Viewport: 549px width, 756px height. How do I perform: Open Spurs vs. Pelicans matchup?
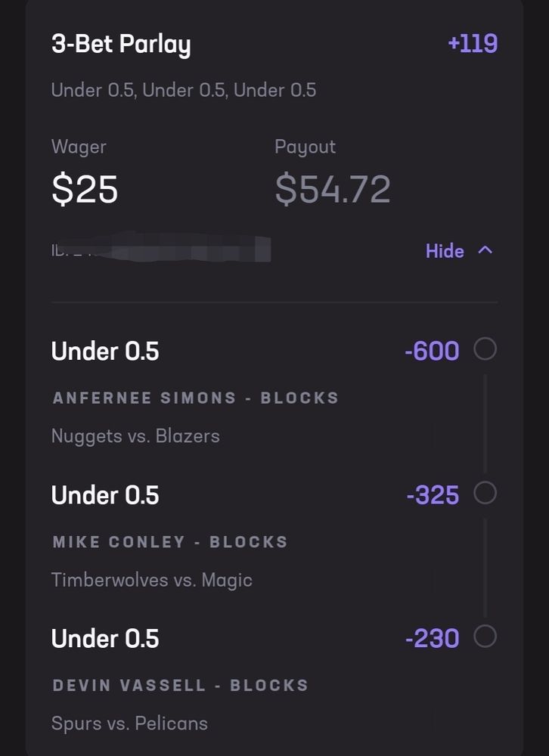click(x=129, y=723)
